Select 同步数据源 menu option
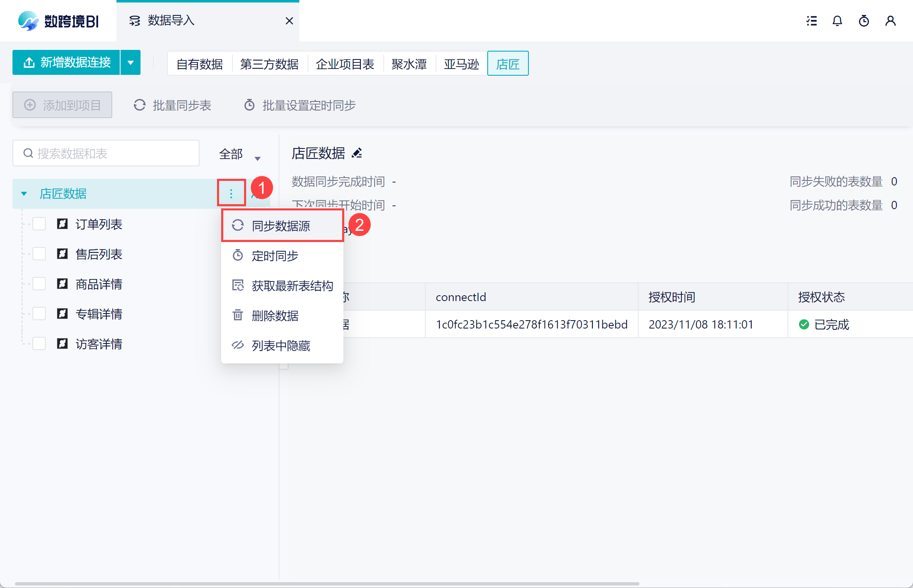The image size is (913, 588). click(281, 226)
